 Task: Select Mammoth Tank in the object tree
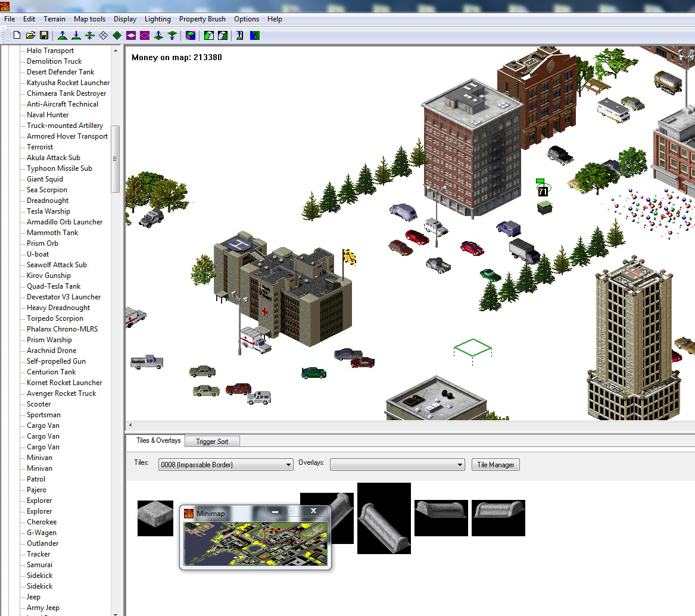[52, 233]
